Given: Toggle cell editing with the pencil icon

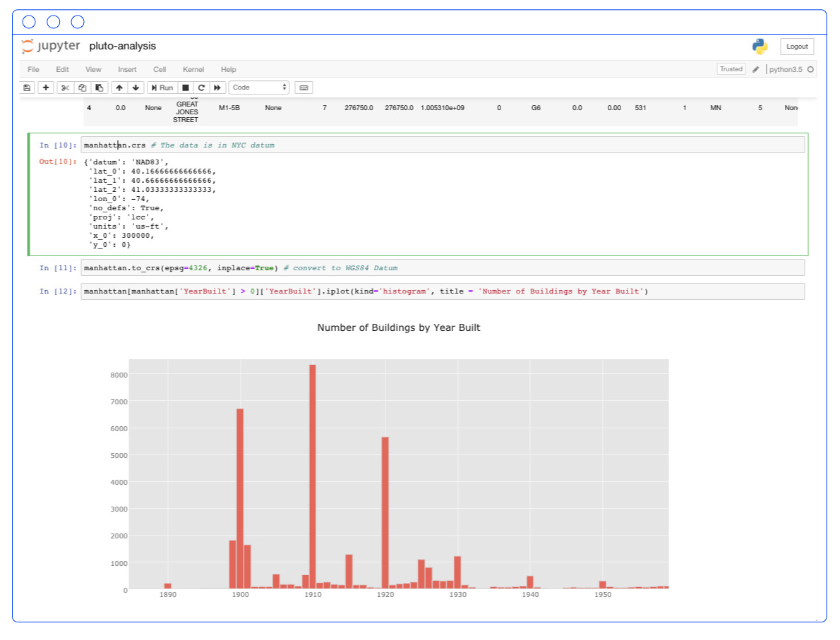Looking at the screenshot, I should click(x=755, y=69).
